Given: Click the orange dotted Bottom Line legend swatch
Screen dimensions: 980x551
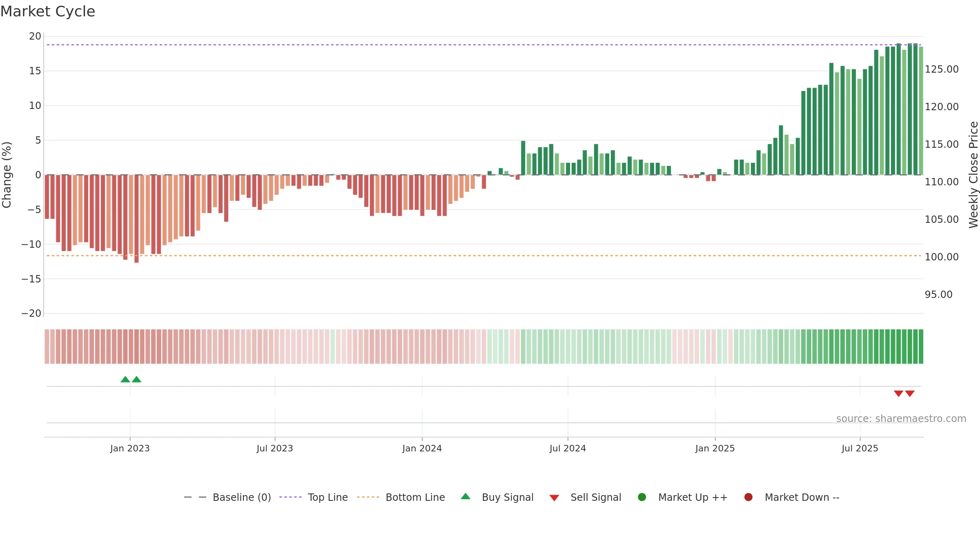Looking at the screenshot, I should pos(368,497).
